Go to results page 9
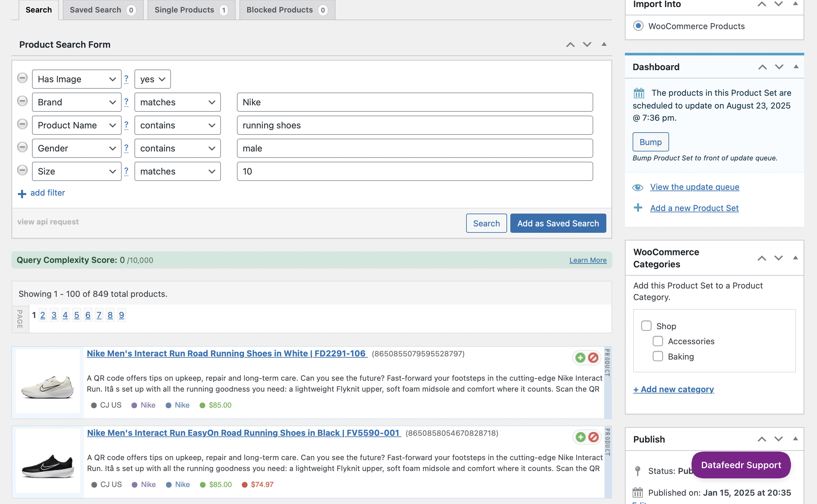 pos(121,315)
